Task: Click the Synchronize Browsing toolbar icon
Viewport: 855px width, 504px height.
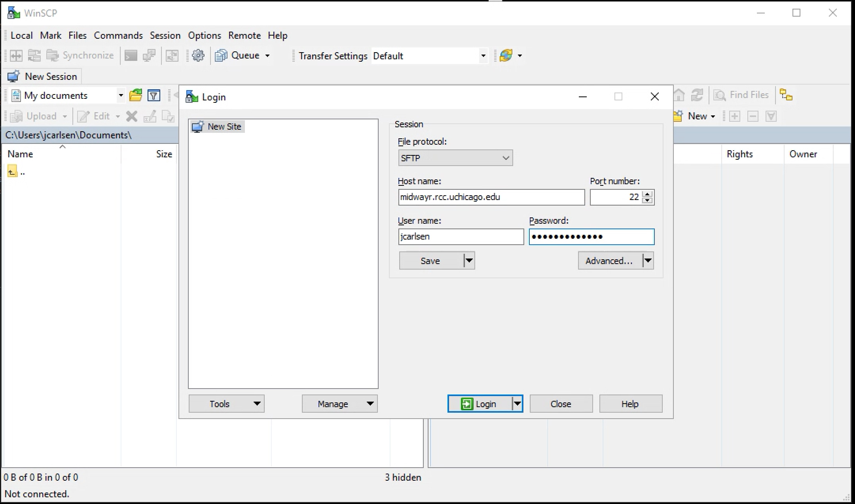Action: [x=34, y=56]
